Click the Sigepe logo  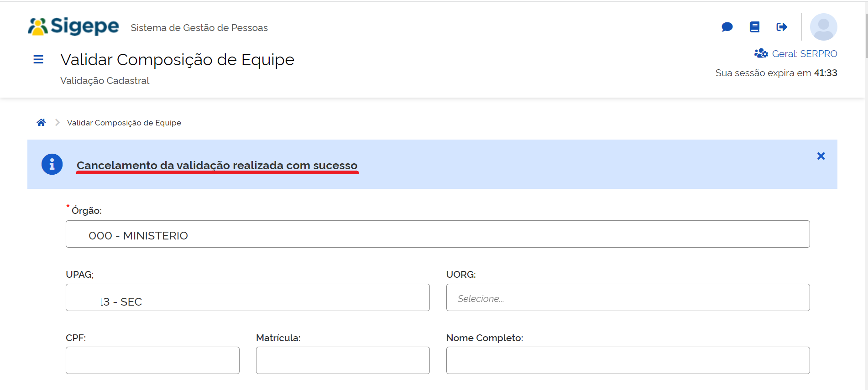(73, 26)
